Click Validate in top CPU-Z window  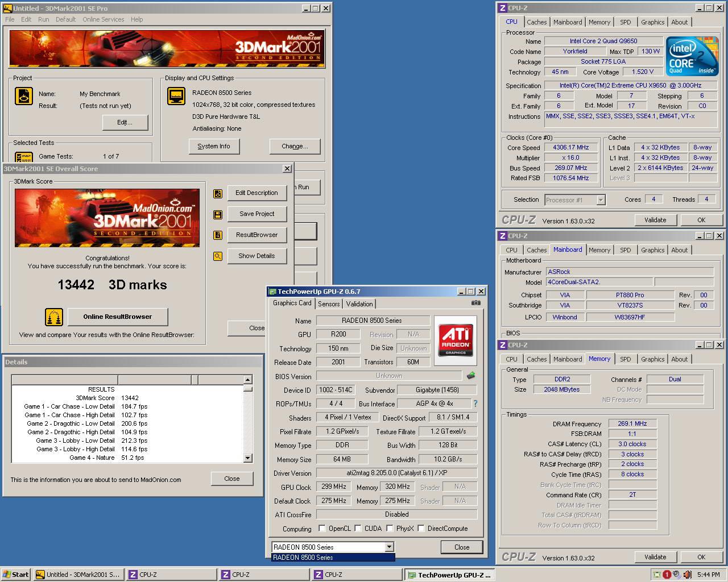655,220
